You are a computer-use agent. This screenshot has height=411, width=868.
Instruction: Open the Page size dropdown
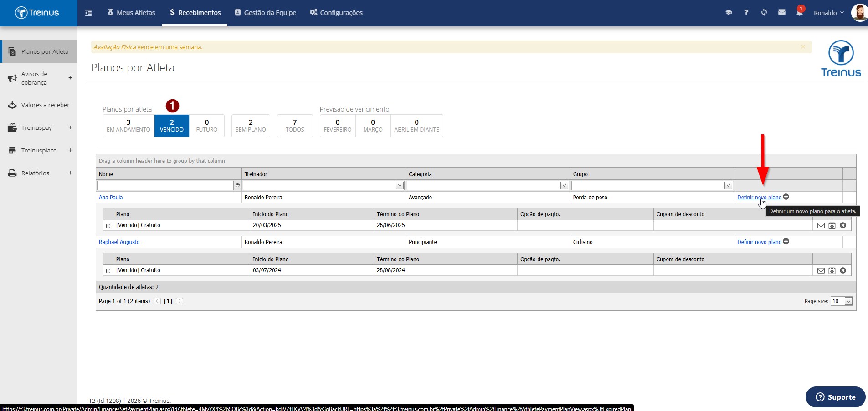click(x=848, y=301)
